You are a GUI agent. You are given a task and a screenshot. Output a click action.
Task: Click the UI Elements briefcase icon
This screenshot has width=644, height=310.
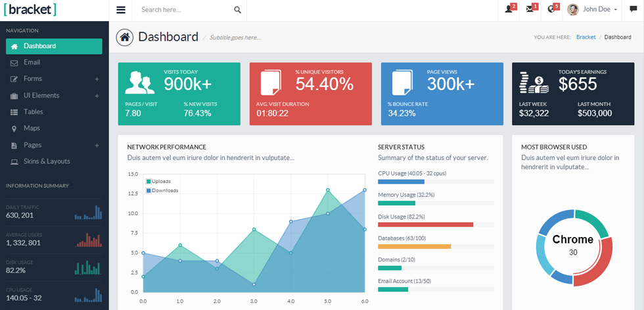point(14,96)
